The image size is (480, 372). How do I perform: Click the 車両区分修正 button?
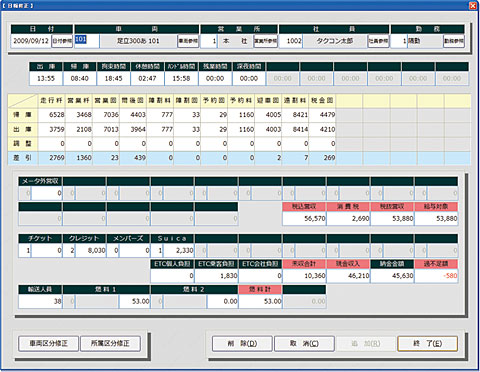(49, 343)
